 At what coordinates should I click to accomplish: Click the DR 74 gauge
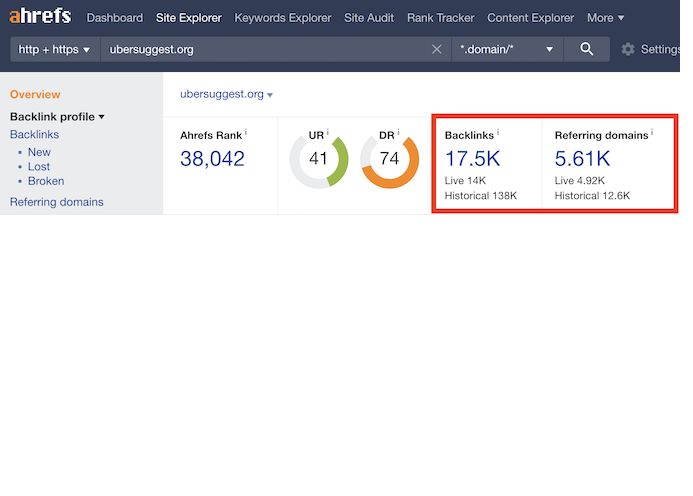[x=389, y=159]
